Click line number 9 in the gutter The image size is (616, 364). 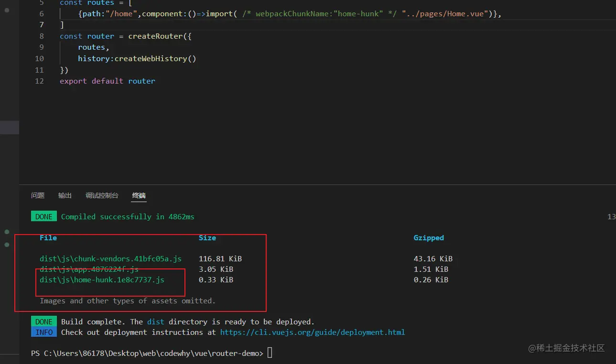(x=42, y=47)
